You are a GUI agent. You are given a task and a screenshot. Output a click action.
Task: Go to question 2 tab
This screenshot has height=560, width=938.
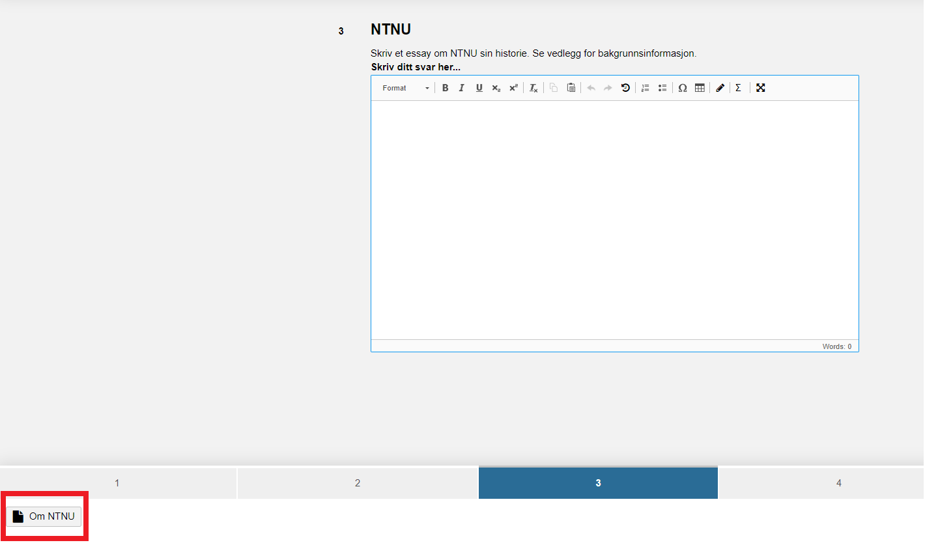pos(358,483)
